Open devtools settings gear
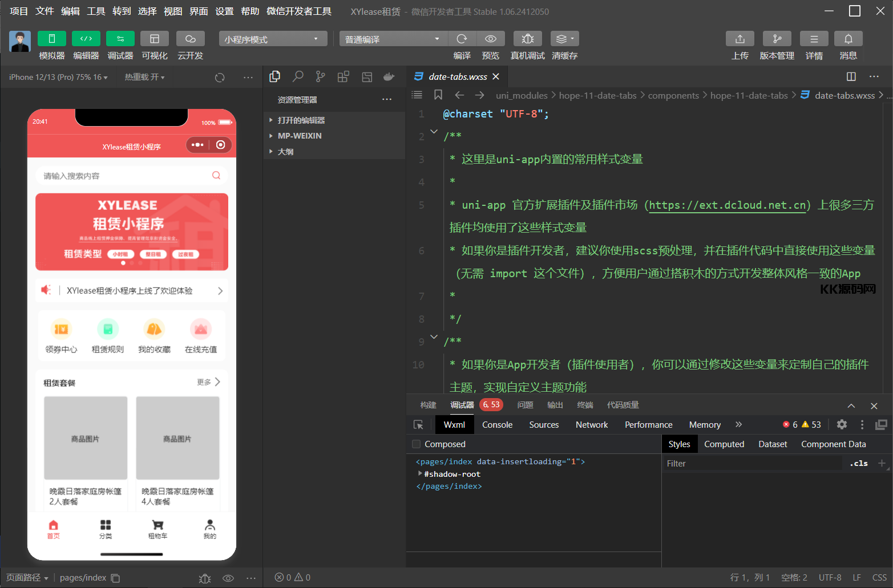The width and height of the screenshot is (893, 588). point(842,424)
